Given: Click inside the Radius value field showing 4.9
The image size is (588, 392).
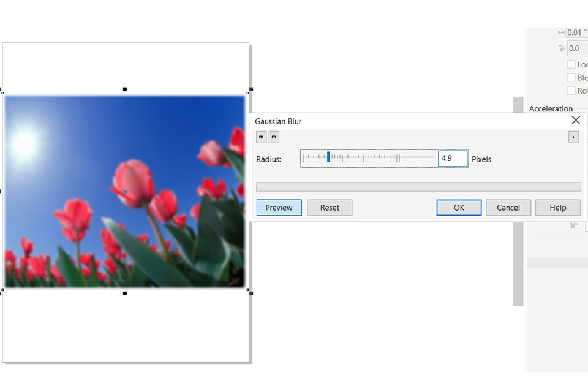Looking at the screenshot, I should [x=452, y=158].
